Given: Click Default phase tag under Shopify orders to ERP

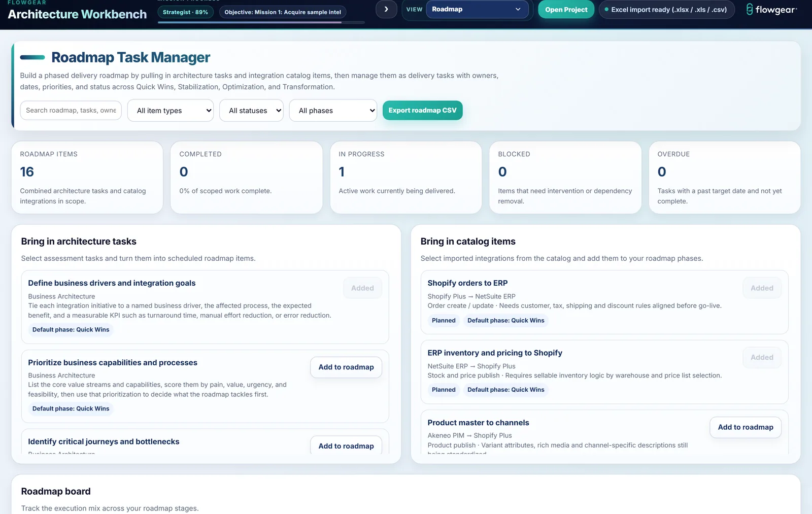Looking at the screenshot, I should [x=506, y=320].
